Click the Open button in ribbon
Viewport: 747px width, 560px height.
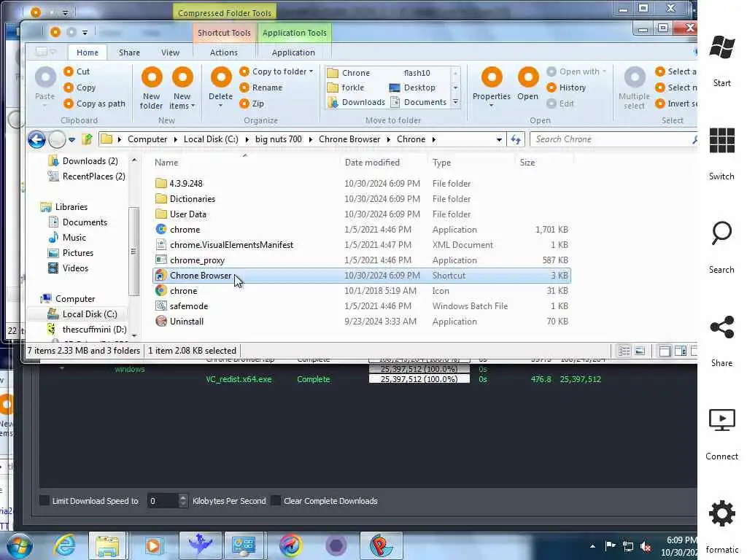pos(528,85)
